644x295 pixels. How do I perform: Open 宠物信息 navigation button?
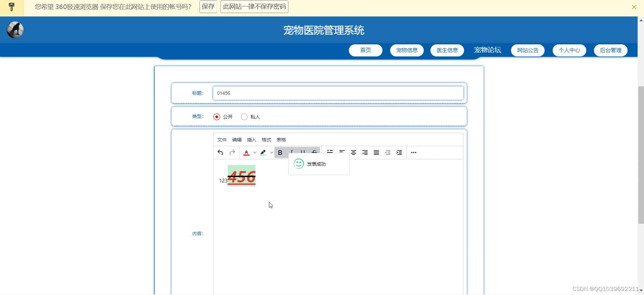pos(407,50)
